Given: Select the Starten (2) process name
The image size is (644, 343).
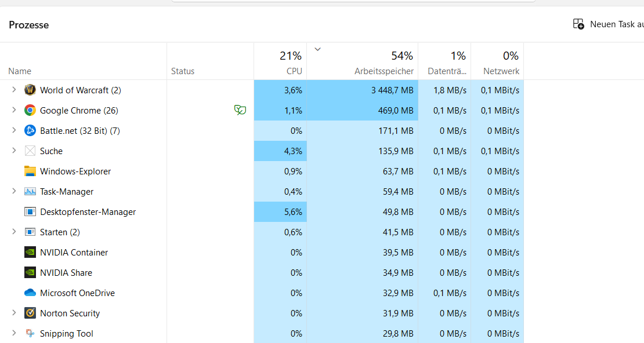Looking at the screenshot, I should (60, 232).
